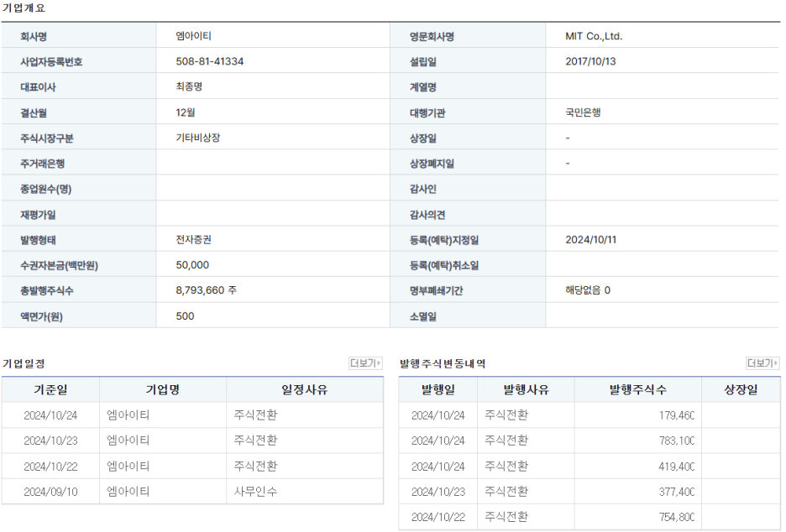Select par value 500
This screenshot has width=786, height=532.
[185, 316]
